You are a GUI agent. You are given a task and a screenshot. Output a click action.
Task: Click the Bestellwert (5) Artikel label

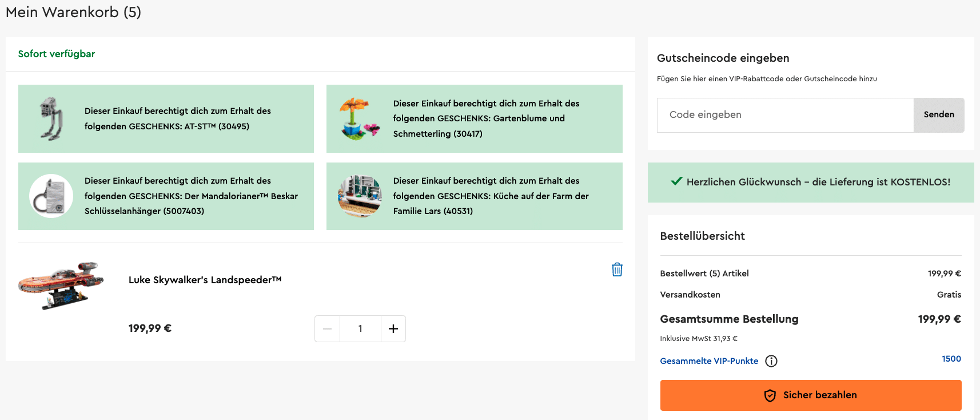704,274
